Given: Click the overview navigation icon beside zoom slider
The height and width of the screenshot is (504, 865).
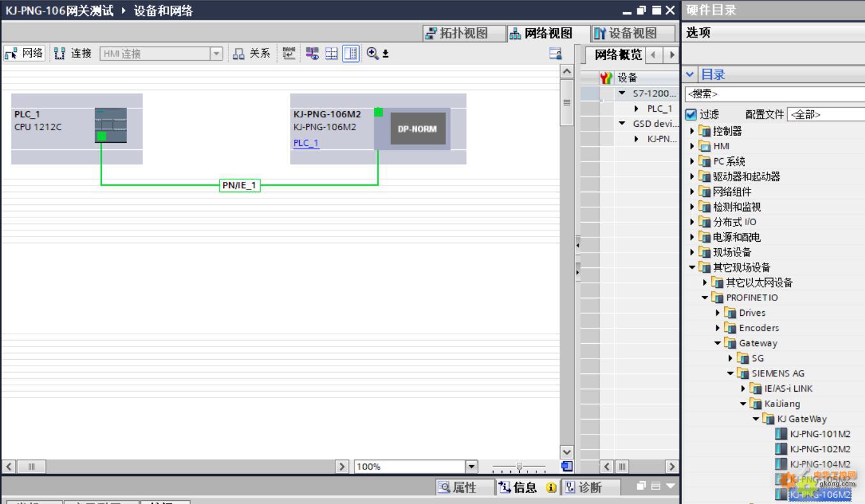Looking at the screenshot, I should click(567, 467).
